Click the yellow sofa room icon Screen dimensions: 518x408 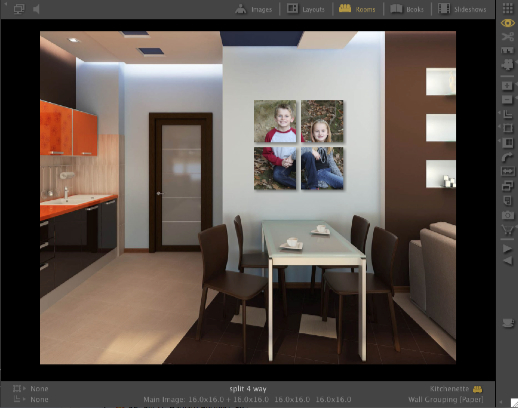(477, 389)
